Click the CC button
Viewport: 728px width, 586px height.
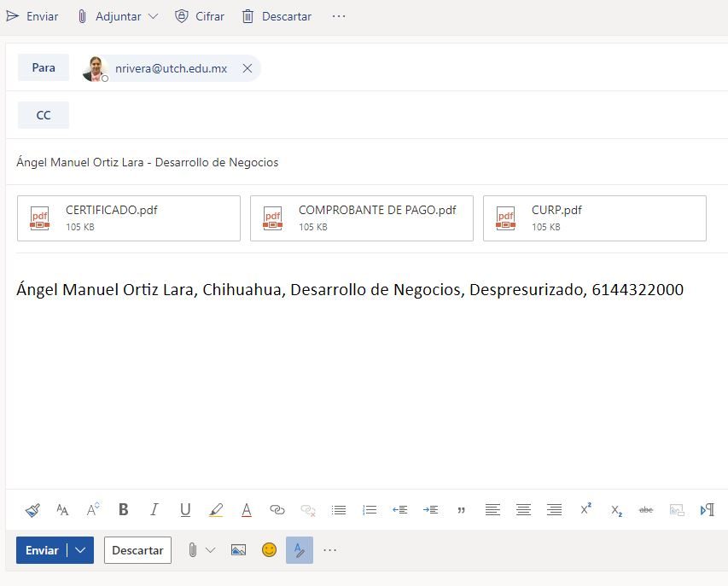(44, 115)
